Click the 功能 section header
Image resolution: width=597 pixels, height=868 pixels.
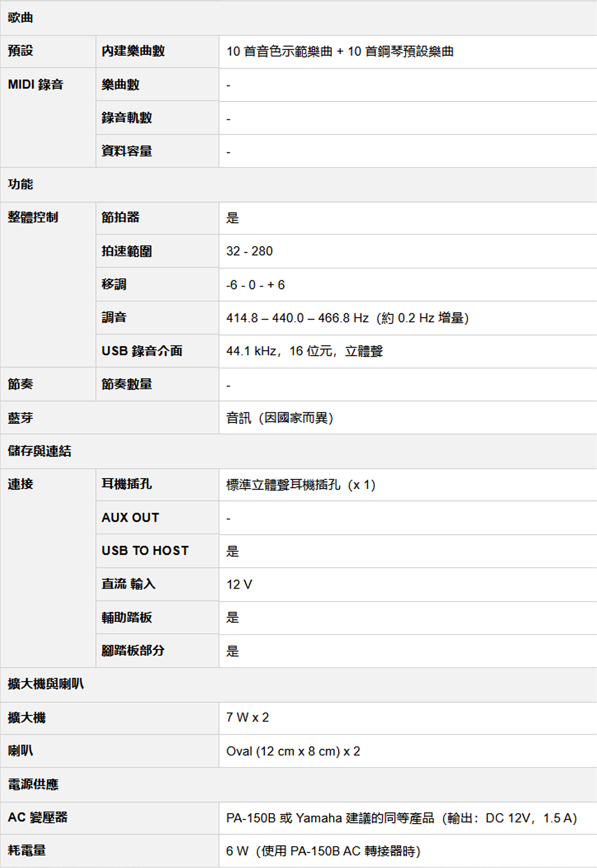tap(21, 184)
